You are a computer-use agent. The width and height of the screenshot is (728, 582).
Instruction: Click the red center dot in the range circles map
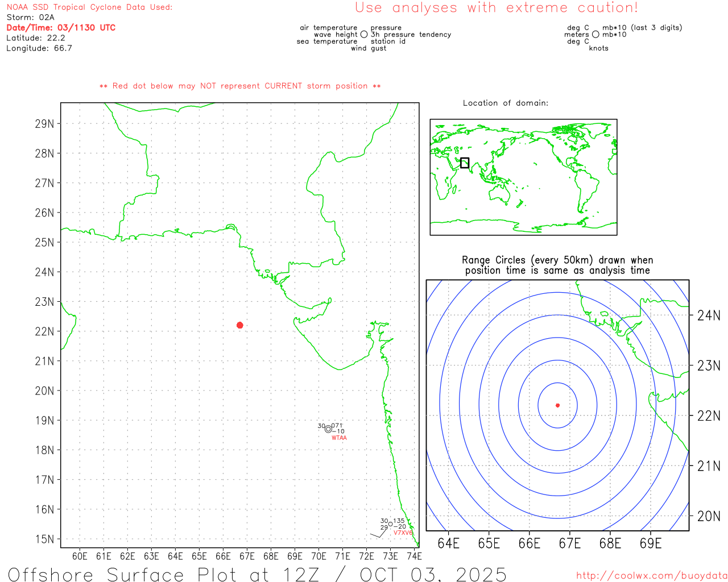coord(558,405)
